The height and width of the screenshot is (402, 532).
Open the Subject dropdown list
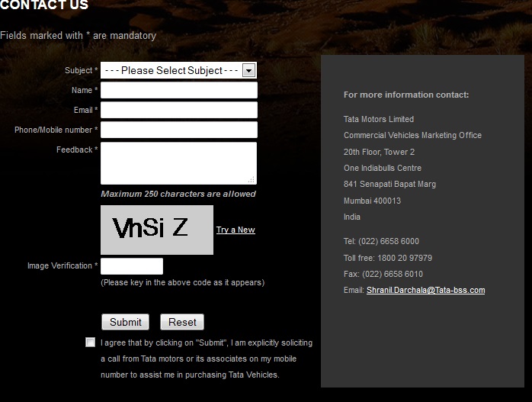[x=171, y=70]
